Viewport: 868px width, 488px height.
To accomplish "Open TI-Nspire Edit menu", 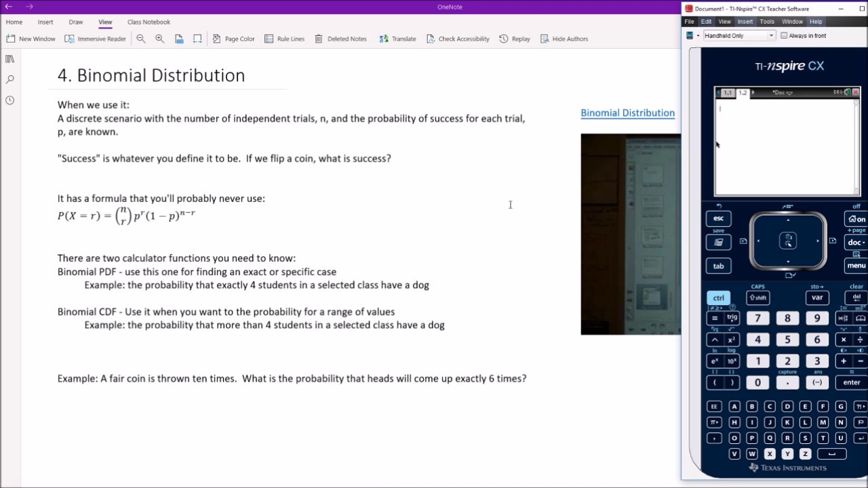I will (x=706, y=22).
